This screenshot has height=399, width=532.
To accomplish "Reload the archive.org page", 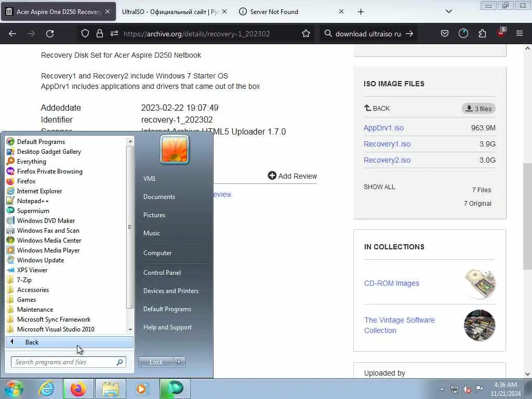I will pyautogui.click(x=50, y=34).
